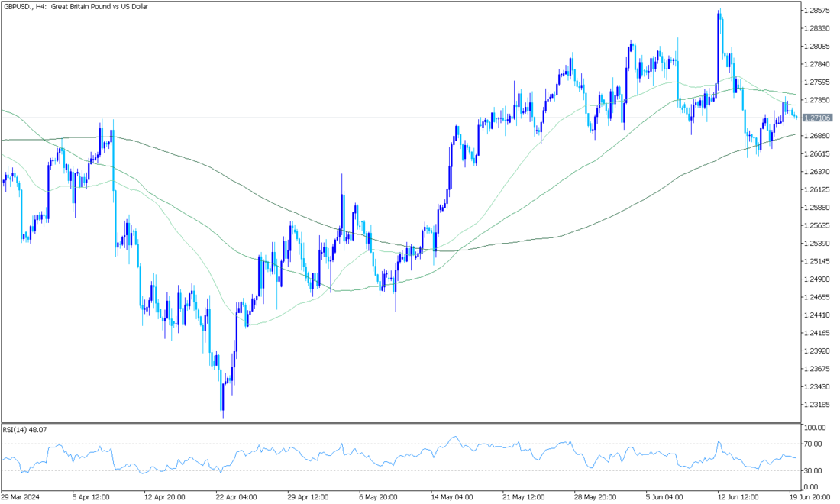Click the 1.24900 price axis label
This screenshot has width=840, height=504.
[x=818, y=279]
